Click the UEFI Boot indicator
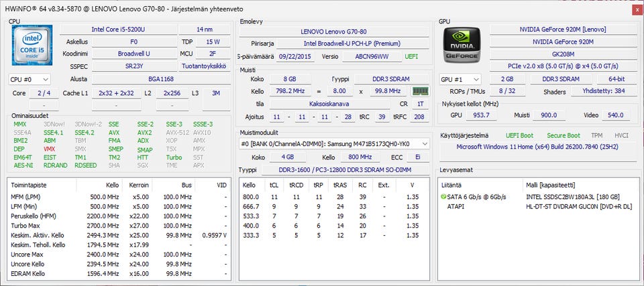 pyautogui.click(x=519, y=135)
